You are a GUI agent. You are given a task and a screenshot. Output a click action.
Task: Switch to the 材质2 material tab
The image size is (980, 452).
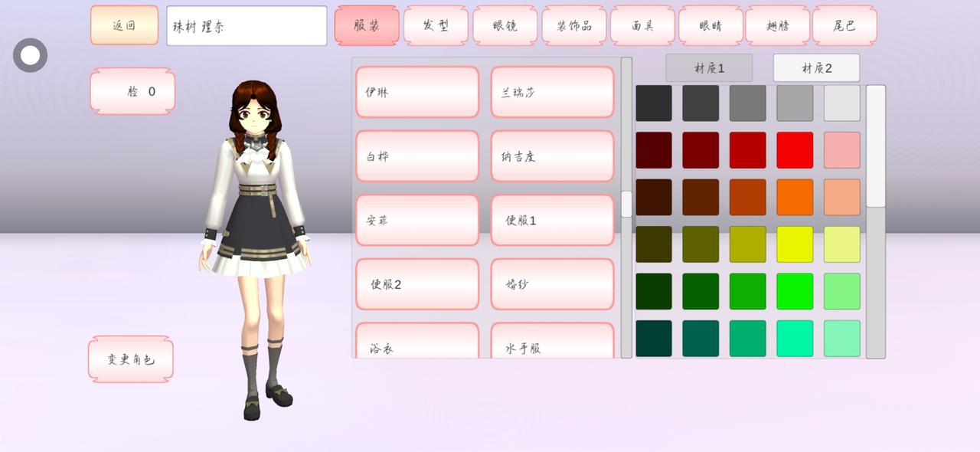pos(816,68)
